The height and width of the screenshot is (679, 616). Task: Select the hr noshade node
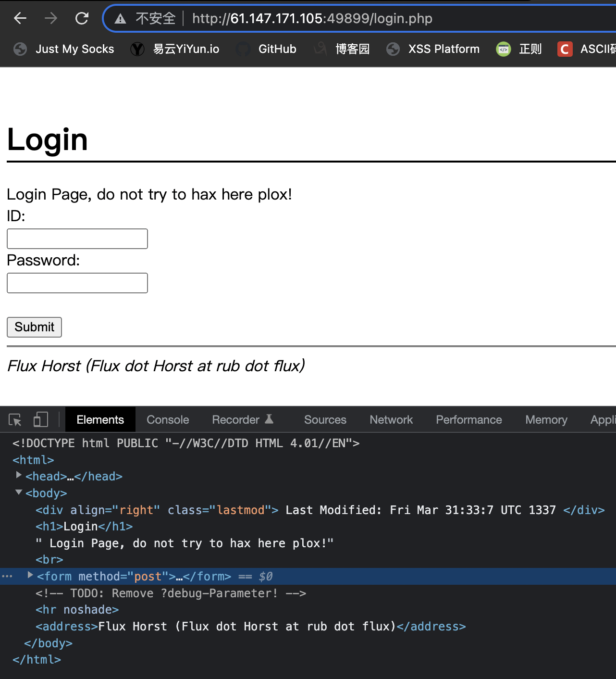(x=77, y=610)
